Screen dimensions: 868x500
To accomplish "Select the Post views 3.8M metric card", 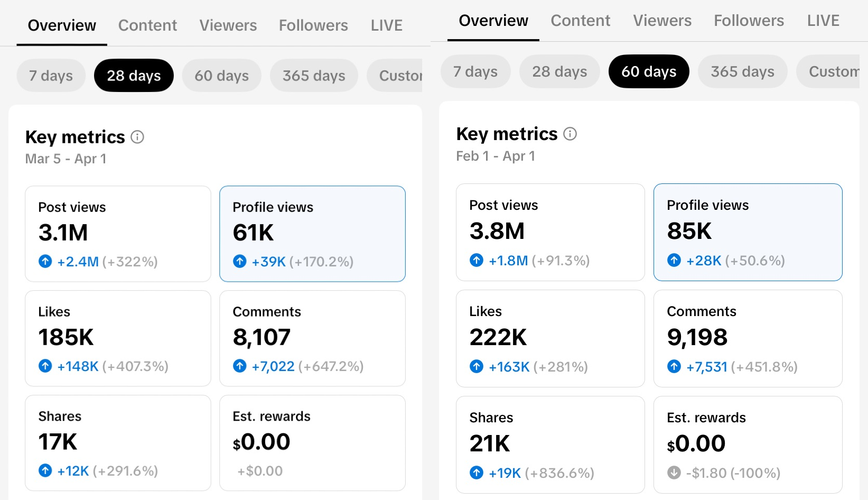I will [550, 232].
